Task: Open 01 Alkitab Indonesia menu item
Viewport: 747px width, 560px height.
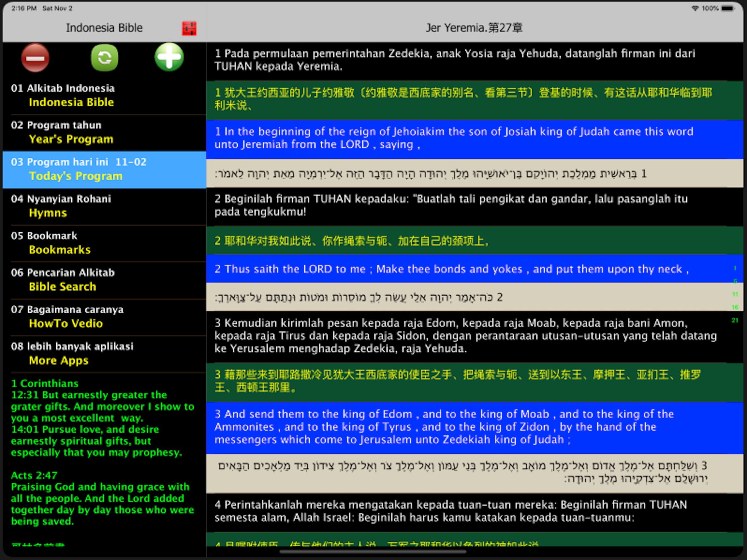Action: pyautogui.click(x=104, y=96)
